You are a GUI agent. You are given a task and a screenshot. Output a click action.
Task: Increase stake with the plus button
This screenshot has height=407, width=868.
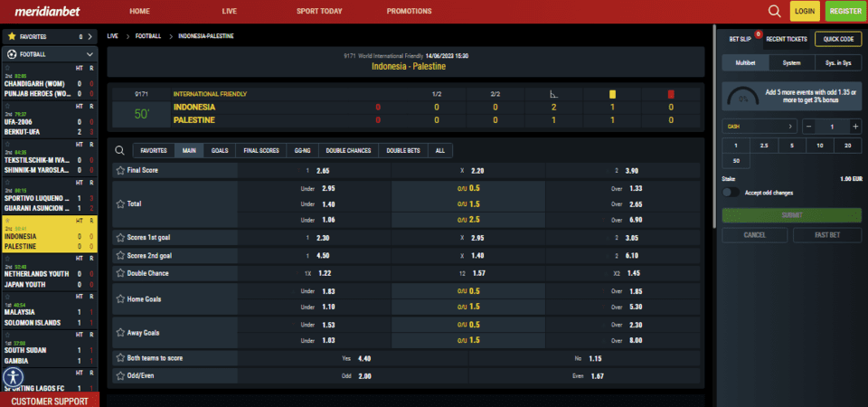[x=855, y=127]
